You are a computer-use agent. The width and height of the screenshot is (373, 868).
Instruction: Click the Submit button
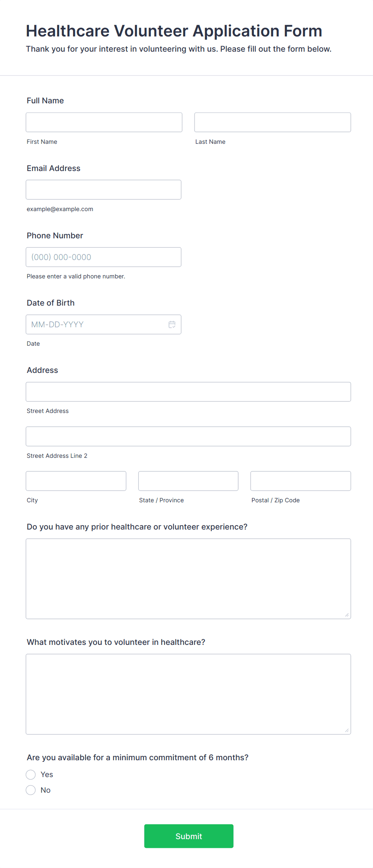point(189,836)
